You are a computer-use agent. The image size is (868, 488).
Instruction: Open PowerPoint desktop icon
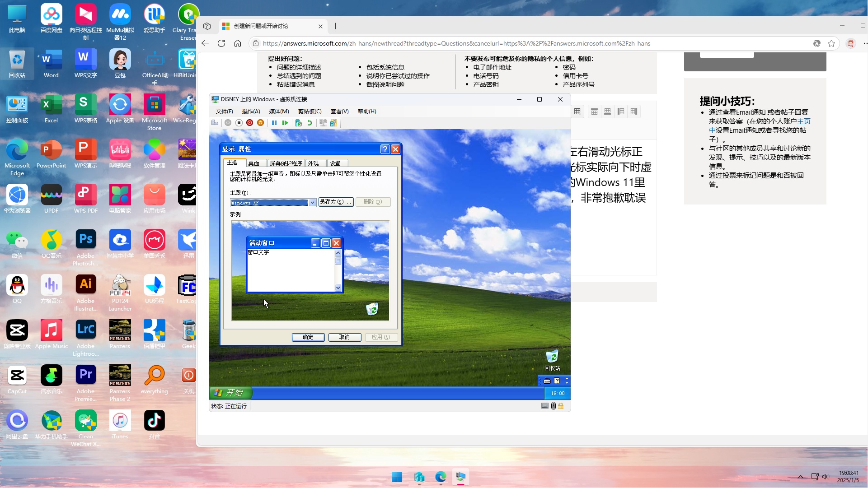51,154
